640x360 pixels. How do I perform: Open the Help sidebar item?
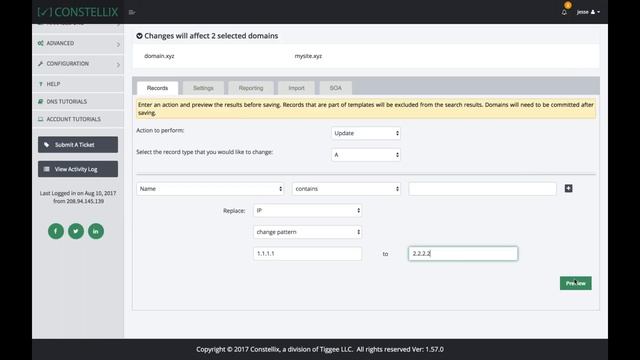(x=78, y=84)
